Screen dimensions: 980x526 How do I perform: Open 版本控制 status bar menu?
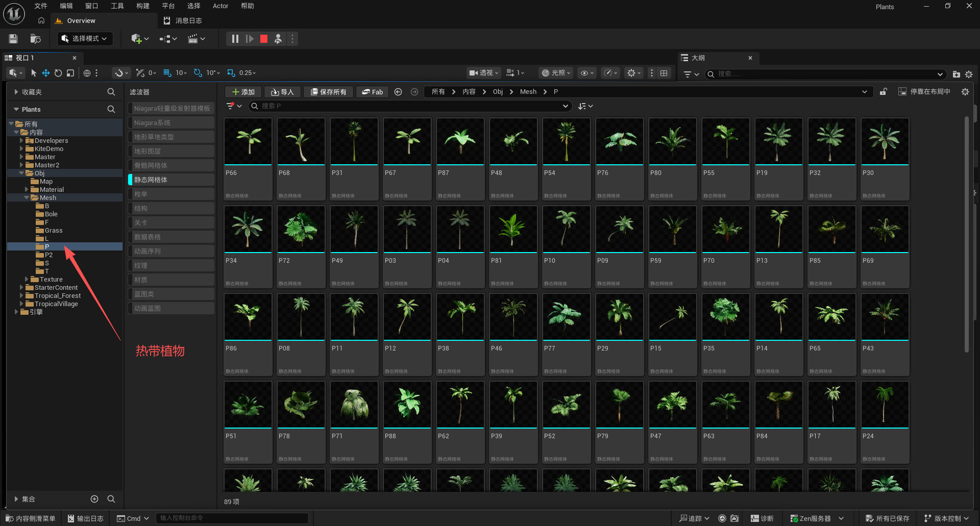946,518
